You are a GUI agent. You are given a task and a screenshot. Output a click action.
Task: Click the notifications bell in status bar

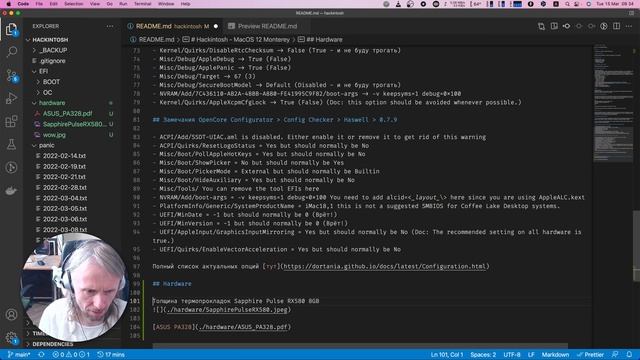629,355
